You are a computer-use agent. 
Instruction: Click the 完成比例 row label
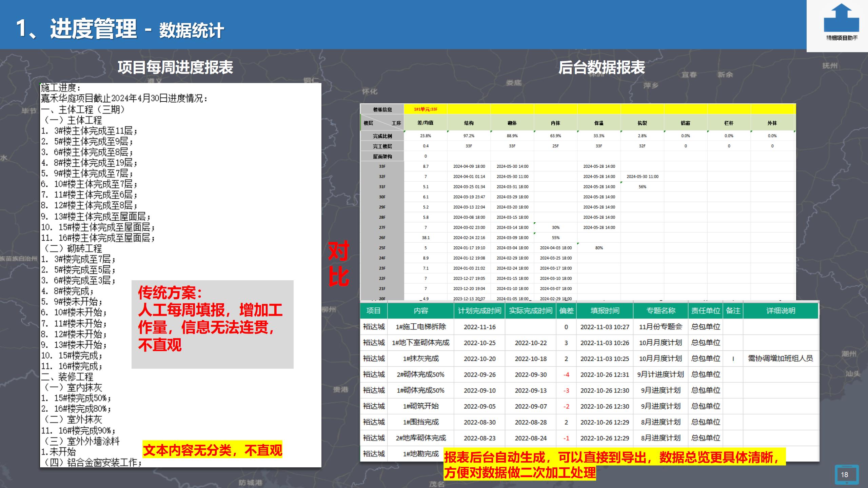[382, 136]
